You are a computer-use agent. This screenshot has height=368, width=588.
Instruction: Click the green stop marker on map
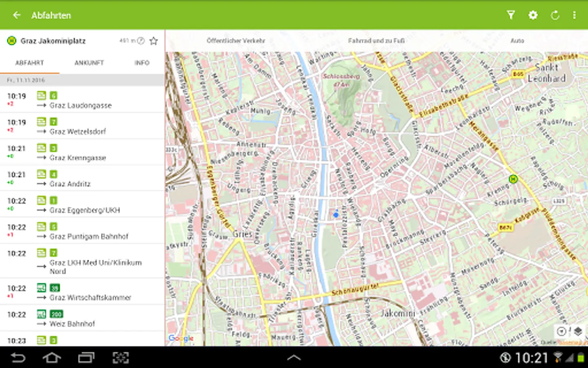pyautogui.click(x=513, y=179)
